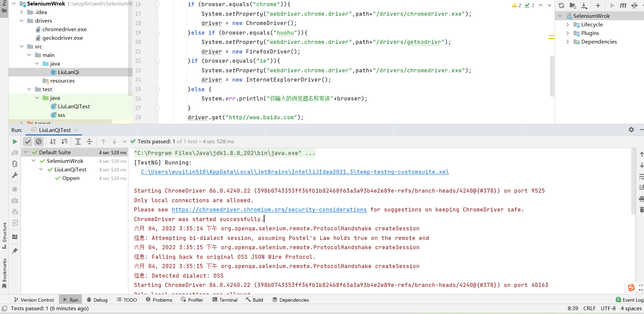Expand Maven Plugins node
Image resolution: width=644 pixels, height=314 pixels.
(568, 33)
